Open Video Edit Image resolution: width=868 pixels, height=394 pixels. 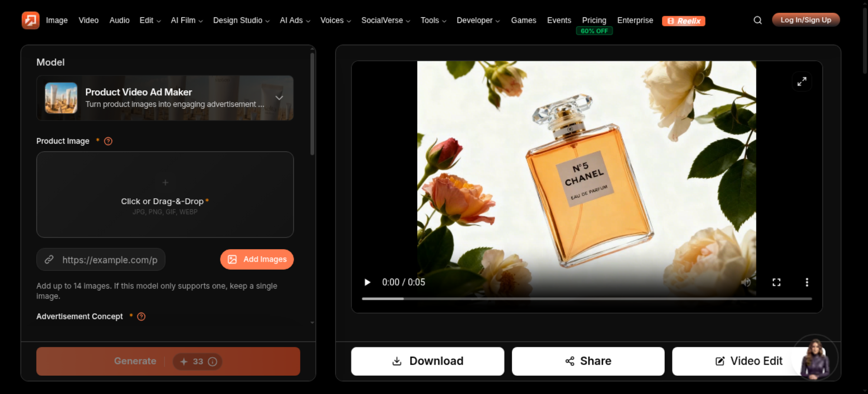(x=749, y=361)
